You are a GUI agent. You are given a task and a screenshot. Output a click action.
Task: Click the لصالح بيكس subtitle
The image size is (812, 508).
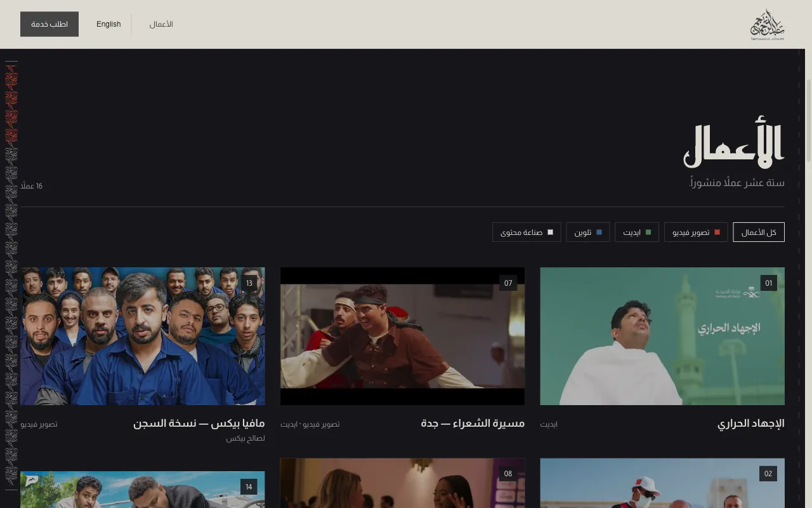[246, 438]
